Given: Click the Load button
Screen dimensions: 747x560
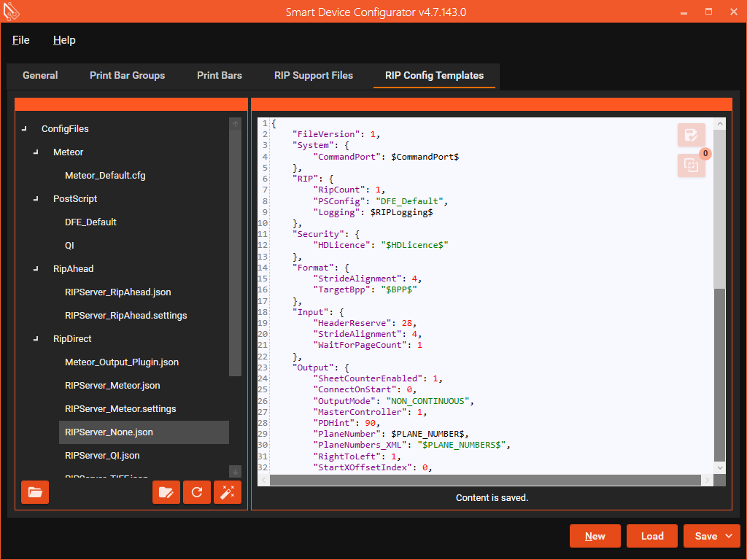Looking at the screenshot, I should (651, 535).
